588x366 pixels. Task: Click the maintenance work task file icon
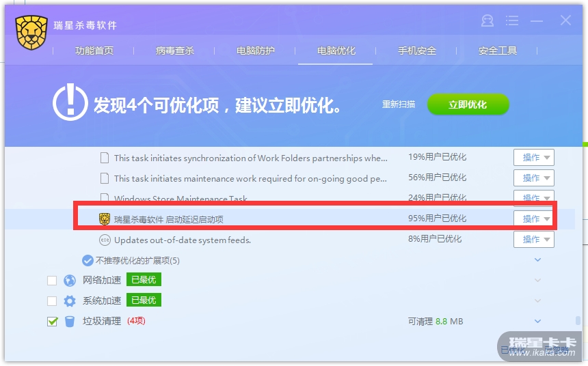(105, 178)
